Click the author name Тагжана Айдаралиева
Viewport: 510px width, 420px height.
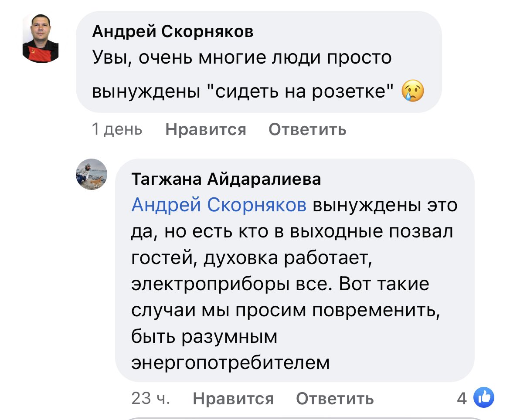pyautogui.click(x=226, y=179)
